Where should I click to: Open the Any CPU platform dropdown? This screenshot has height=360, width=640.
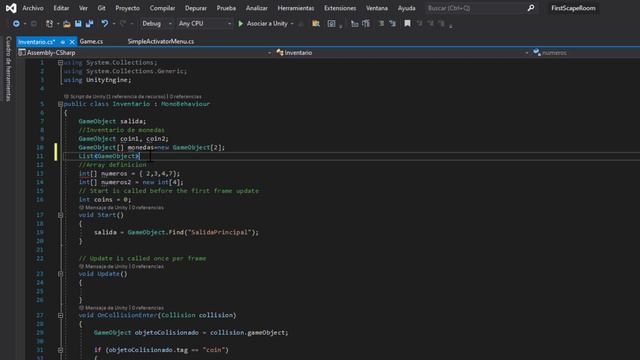(x=204, y=24)
